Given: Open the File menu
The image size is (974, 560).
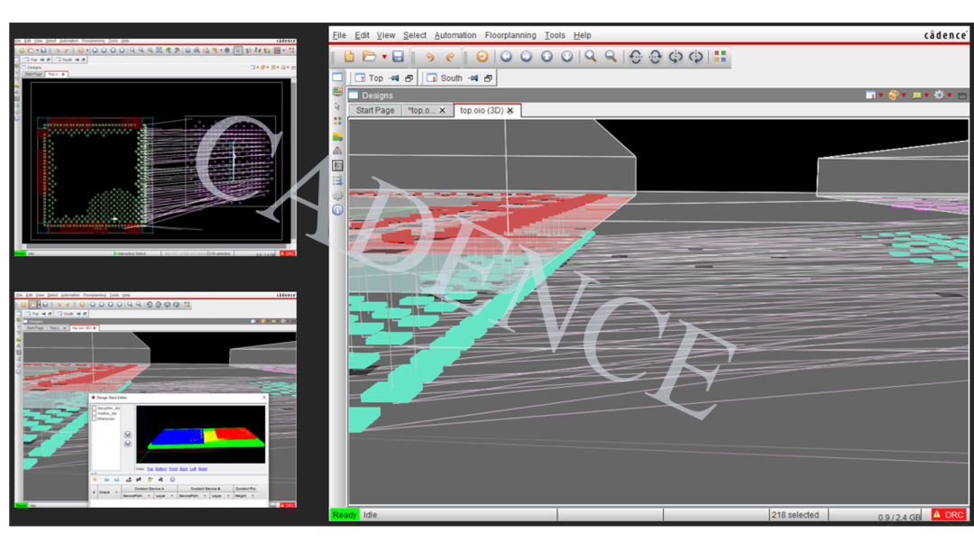Looking at the screenshot, I should click(x=339, y=35).
